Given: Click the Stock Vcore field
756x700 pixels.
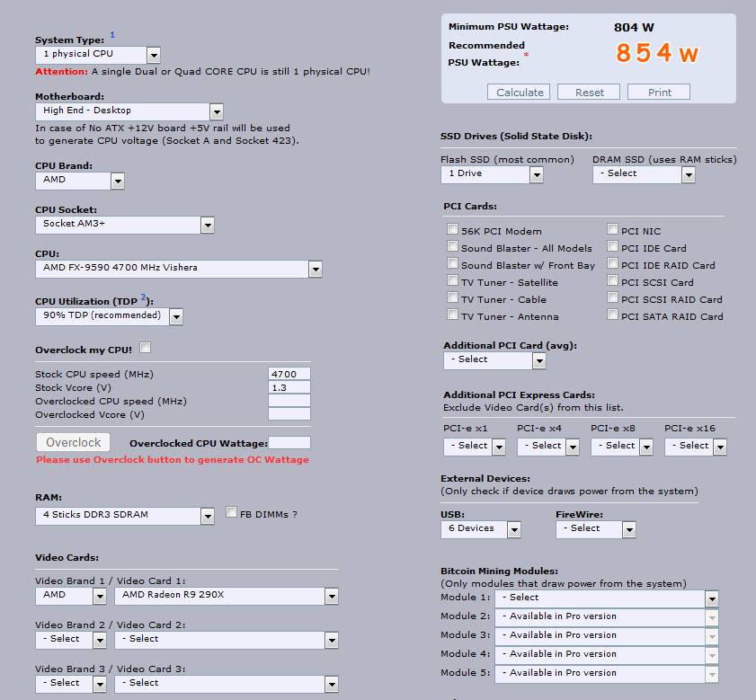Looking at the screenshot, I should tap(289, 387).
